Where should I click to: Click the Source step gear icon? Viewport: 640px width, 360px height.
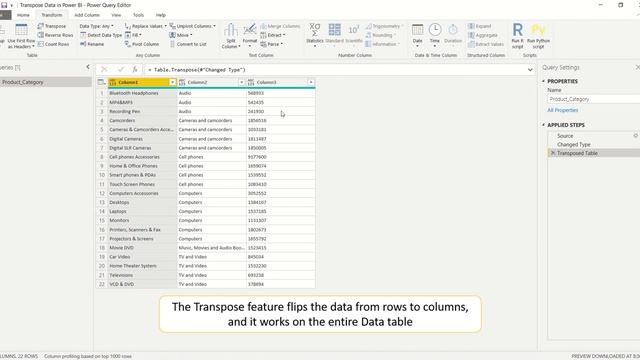coord(636,136)
